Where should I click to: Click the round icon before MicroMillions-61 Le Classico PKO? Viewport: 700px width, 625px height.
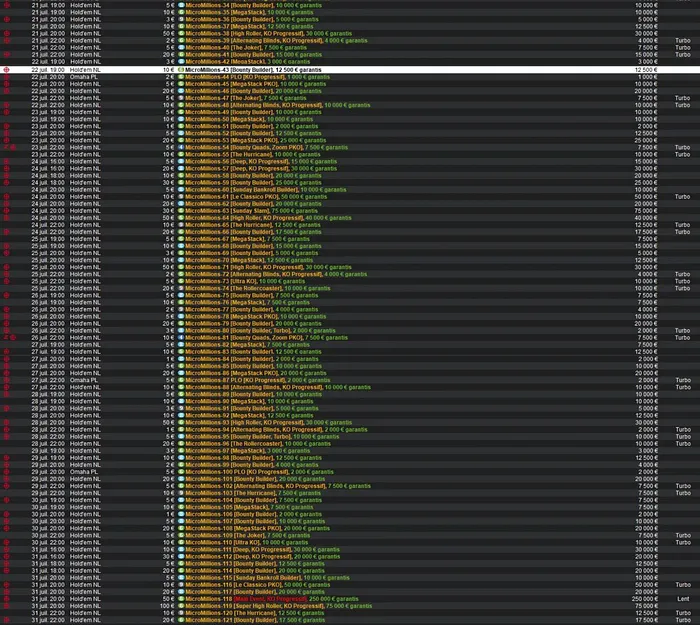(x=181, y=197)
